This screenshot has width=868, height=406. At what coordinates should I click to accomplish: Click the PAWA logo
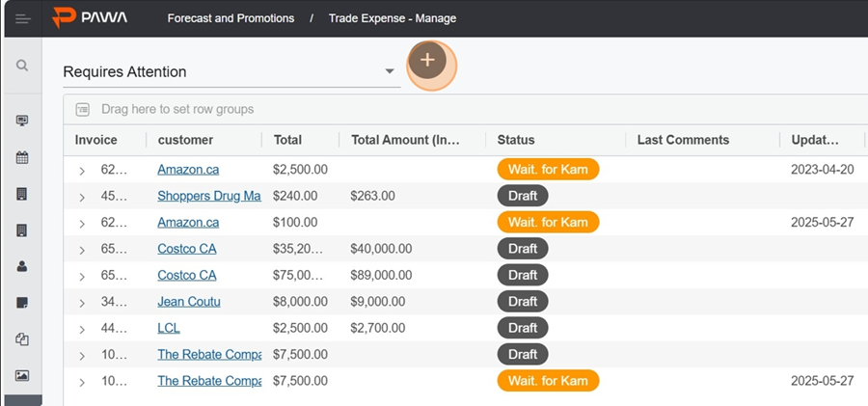click(90, 17)
